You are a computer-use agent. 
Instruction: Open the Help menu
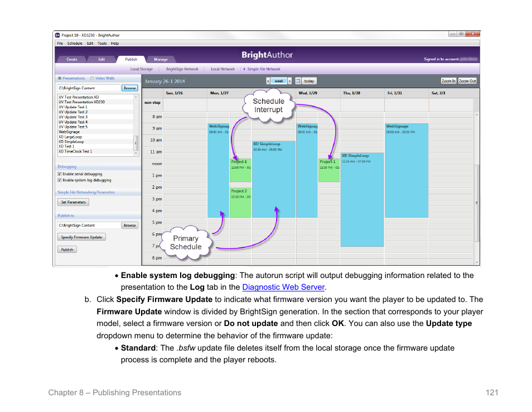[x=115, y=44]
